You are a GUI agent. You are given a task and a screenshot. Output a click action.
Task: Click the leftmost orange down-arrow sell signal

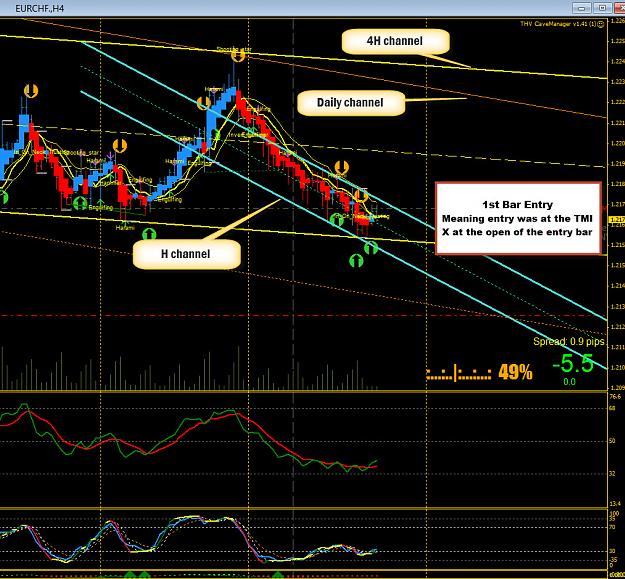(x=31, y=91)
